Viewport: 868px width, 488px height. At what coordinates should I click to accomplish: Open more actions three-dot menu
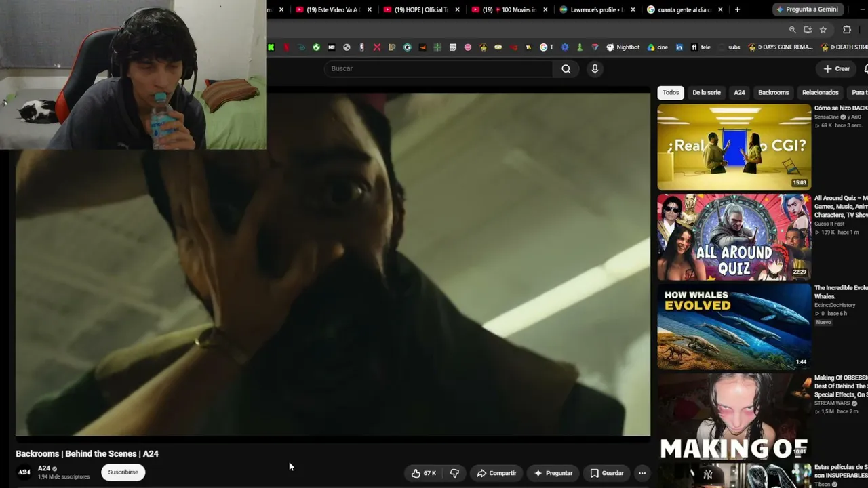(x=642, y=473)
